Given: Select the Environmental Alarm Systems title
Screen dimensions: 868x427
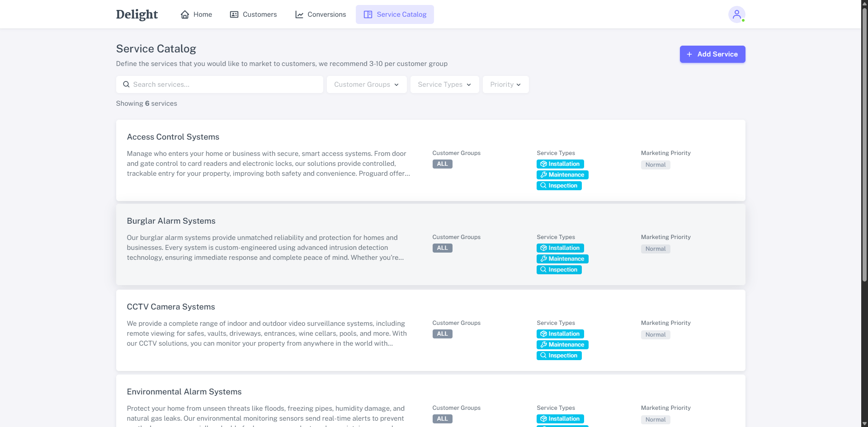Looking at the screenshot, I should (184, 392).
